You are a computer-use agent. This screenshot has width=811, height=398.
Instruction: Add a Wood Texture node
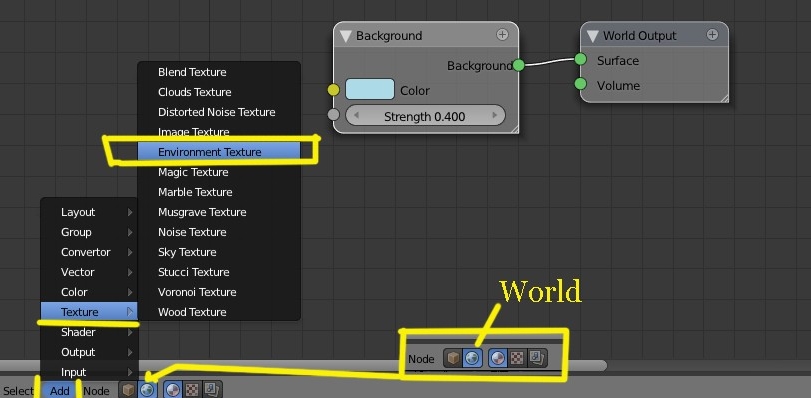pyautogui.click(x=219, y=312)
